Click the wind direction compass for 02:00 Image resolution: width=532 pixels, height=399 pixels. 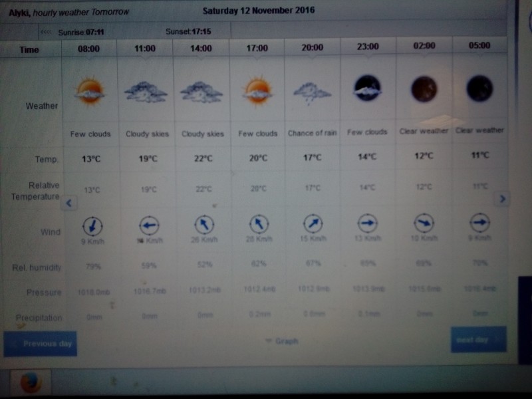(x=424, y=223)
